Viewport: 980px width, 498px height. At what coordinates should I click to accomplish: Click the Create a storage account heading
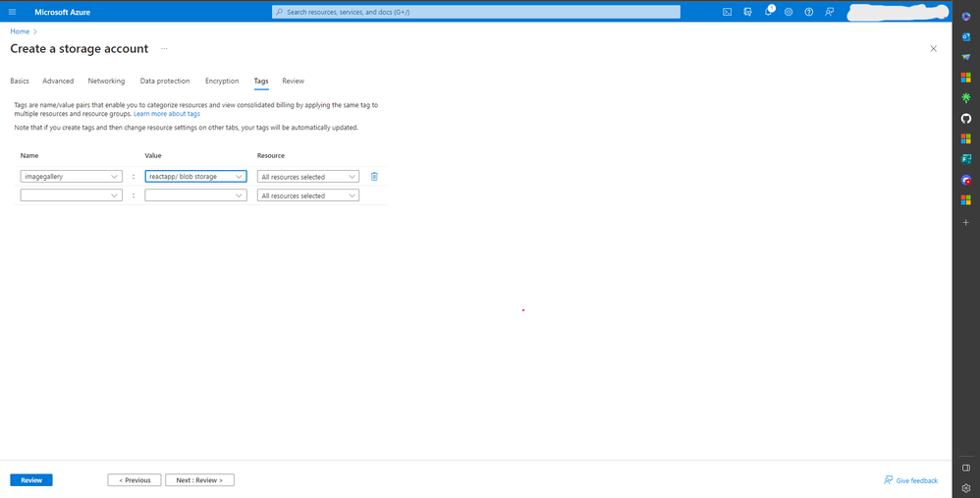tap(80, 49)
